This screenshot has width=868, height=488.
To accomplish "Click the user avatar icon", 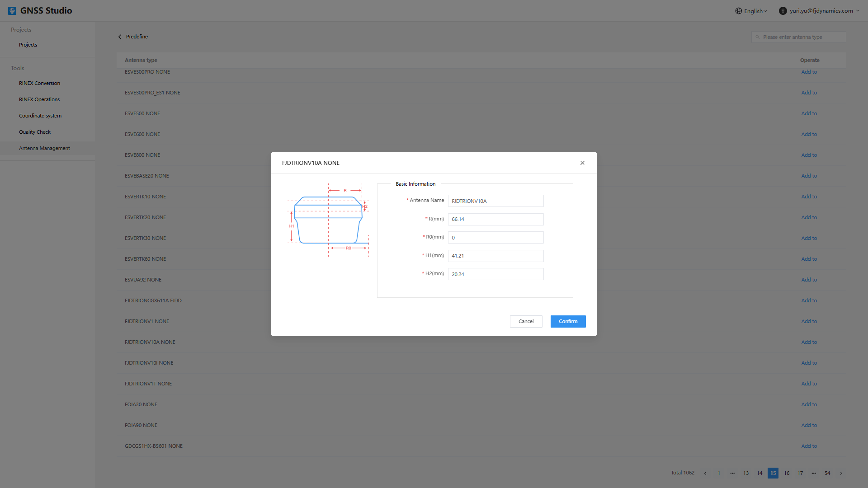I will (783, 11).
